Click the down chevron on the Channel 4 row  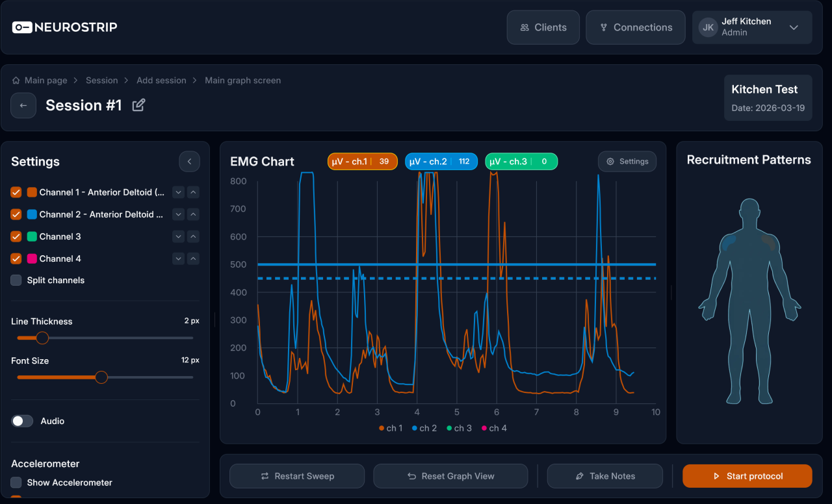click(179, 258)
